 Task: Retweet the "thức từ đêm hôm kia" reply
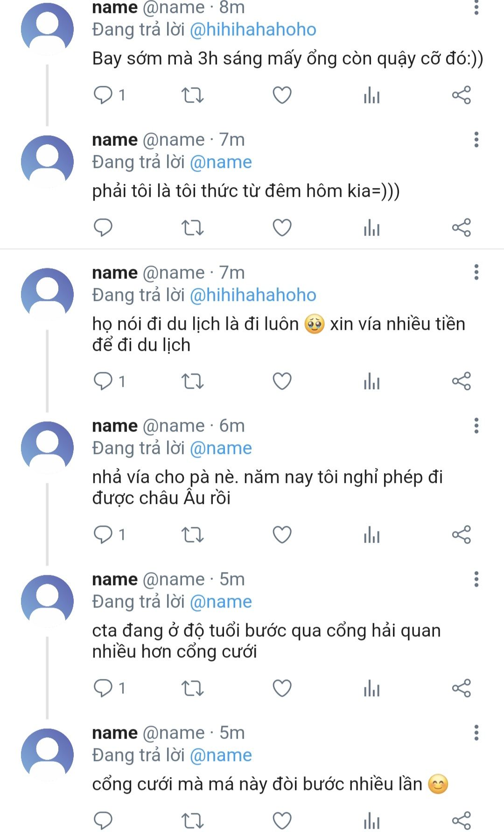click(192, 228)
